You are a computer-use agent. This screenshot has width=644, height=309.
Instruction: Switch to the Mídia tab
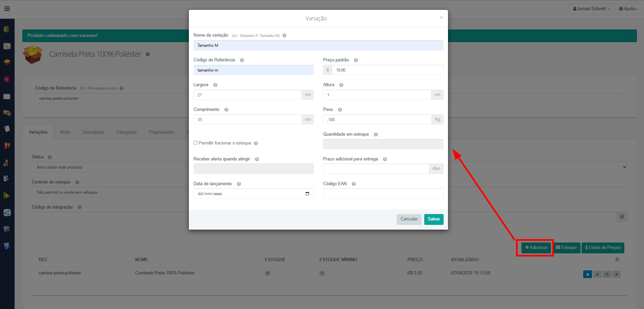[65, 132]
